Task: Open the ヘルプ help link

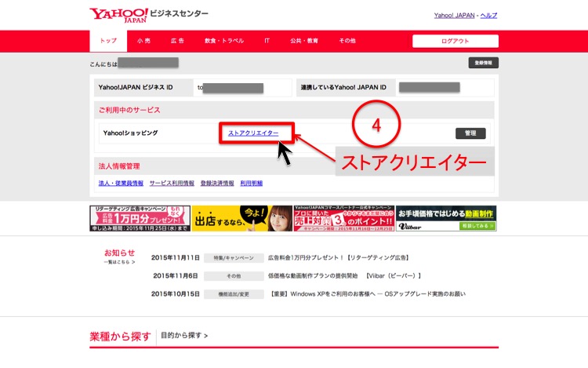Action: [x=488, y=16]
